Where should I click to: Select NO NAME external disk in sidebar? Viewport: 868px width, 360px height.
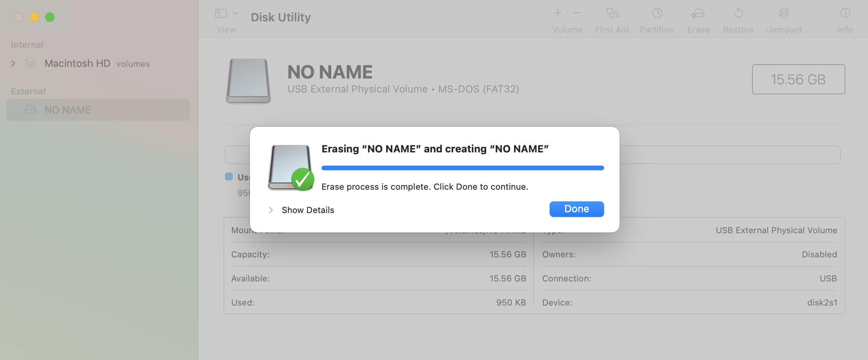(98, 110)
